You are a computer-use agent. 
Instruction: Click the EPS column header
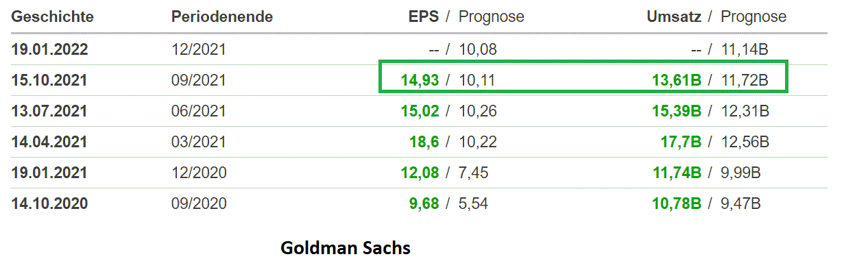(424, 17)
